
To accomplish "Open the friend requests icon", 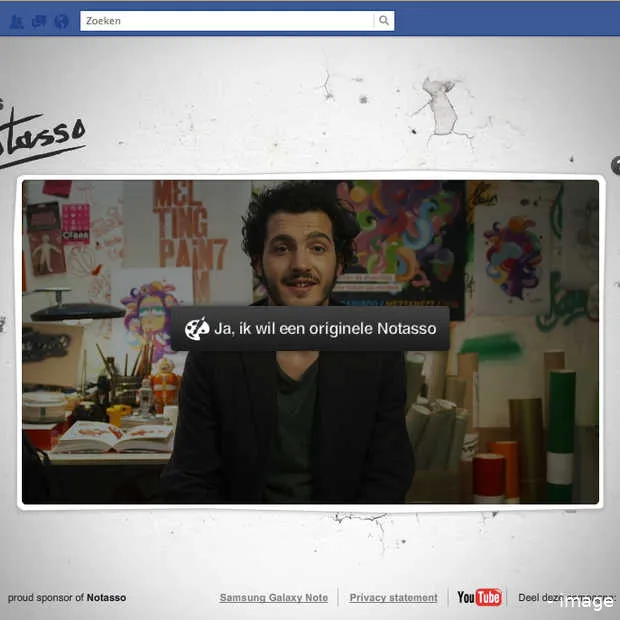I will coord(16,21).
